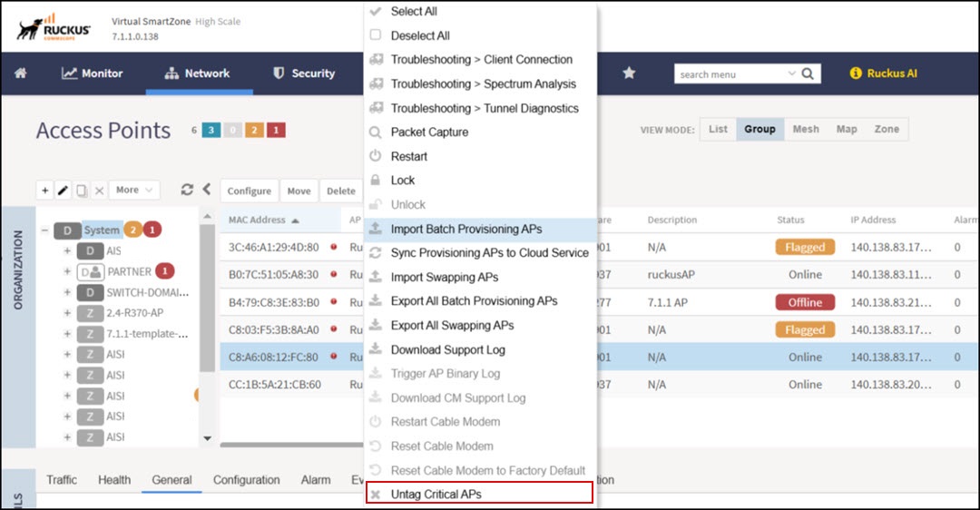The width and height of the screenshot is (980, 510).
Task: Open the Network menu
Action: click(x=198, y=74)
